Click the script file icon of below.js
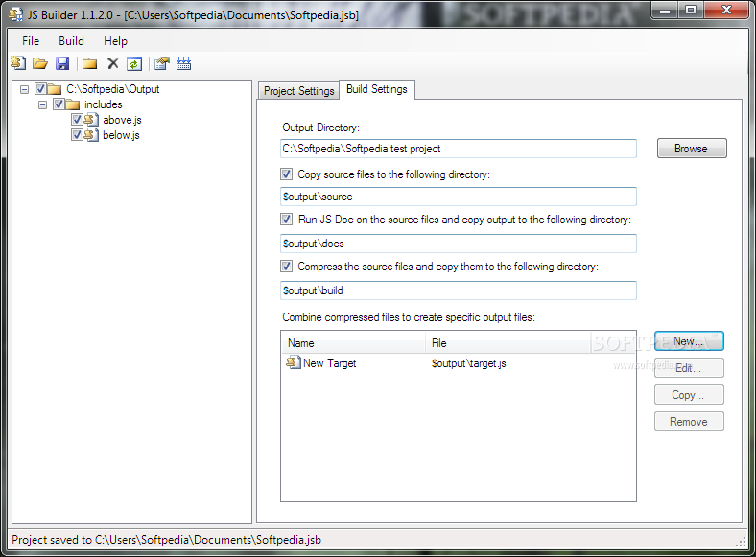Image resolution: width=756 pixels, height=557 pixels. click(x=91, y=135)
